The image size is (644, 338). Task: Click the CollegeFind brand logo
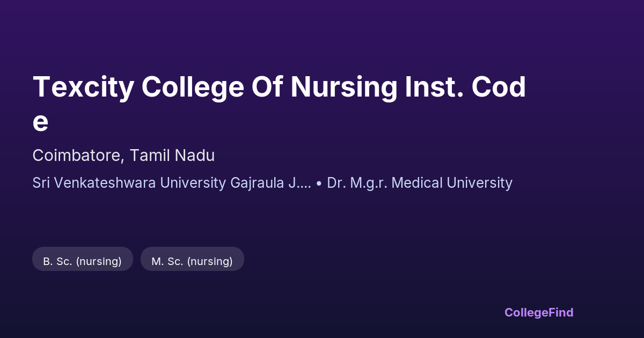tap(539, 312)
